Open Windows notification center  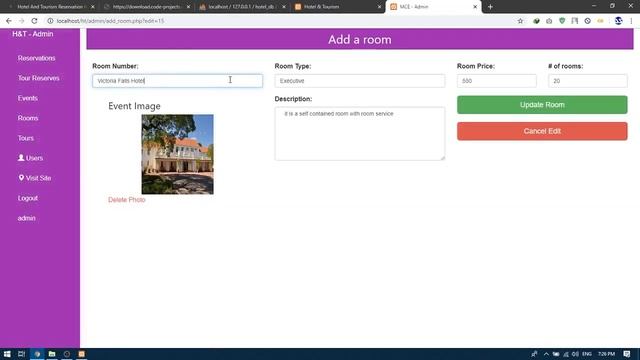[x=627, y=354]
